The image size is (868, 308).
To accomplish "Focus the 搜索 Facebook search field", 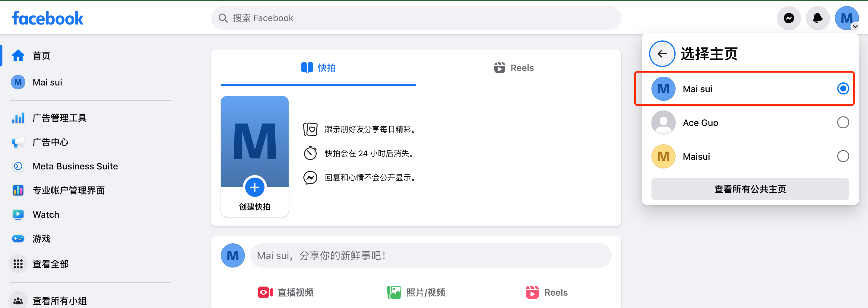I will [416, 18].
